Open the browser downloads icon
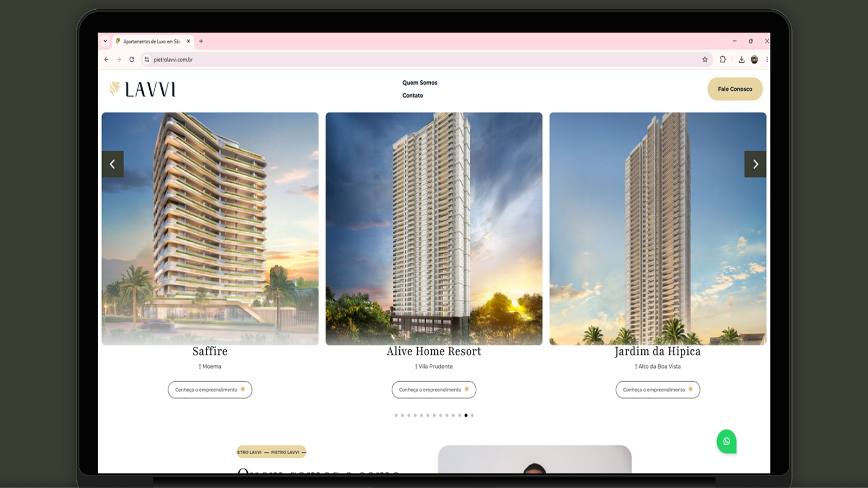The height and width of the screenshot is (488, 868). coord(741,60)
